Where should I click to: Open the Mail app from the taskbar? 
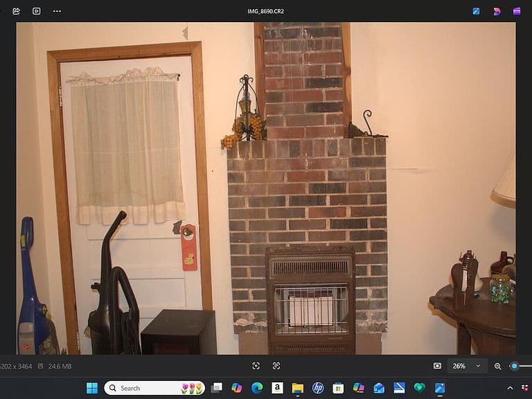[x=379, y=388]
